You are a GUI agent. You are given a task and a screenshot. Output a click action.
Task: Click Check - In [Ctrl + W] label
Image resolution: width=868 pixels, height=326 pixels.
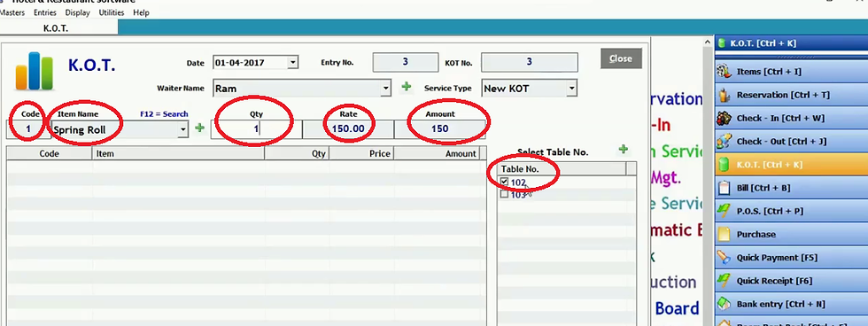pos(780,118)
